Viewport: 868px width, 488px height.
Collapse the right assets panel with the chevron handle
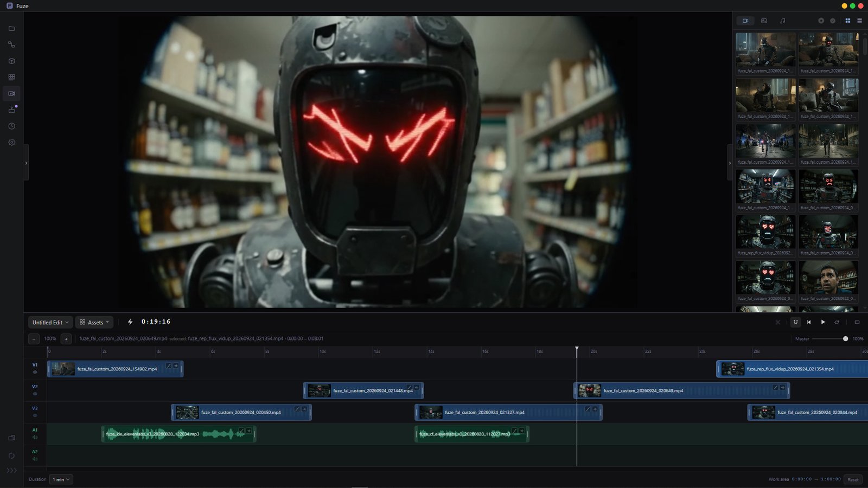730,163
